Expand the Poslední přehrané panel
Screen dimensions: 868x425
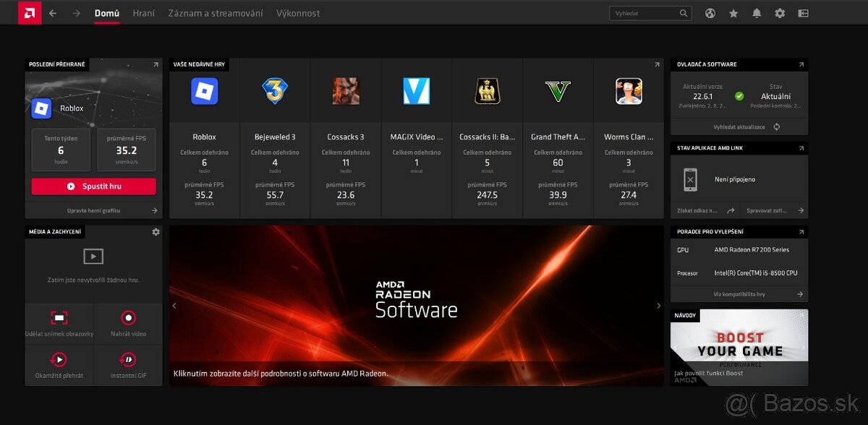156,64
